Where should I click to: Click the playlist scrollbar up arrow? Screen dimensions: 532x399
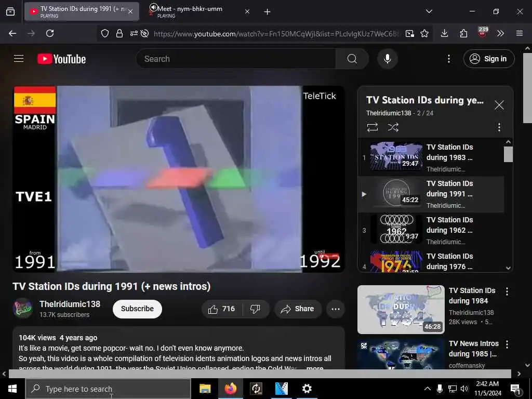click(x=508, y=142)
